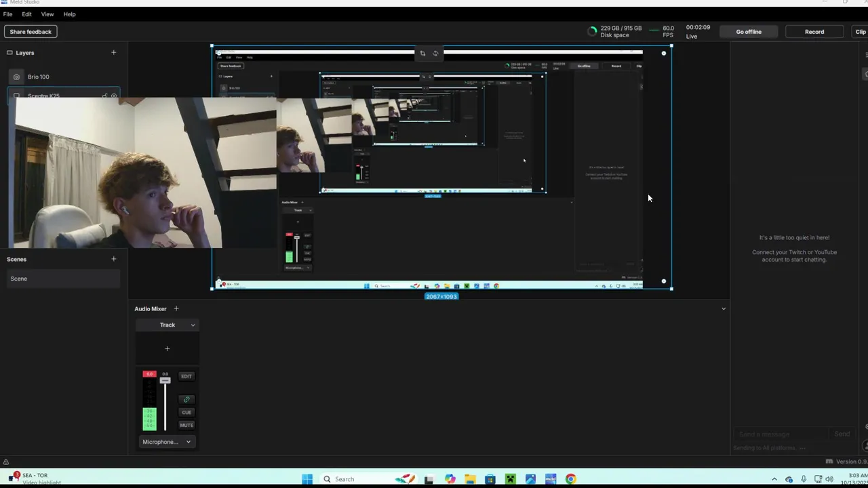The width and height of the screenshot is (868, 488).
Task: Toggle the link icon on the microphone track
Action: (186, 399)
